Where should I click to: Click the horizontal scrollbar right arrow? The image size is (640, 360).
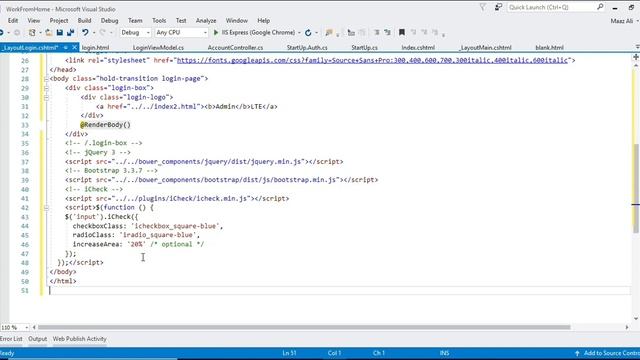(627, 327)
